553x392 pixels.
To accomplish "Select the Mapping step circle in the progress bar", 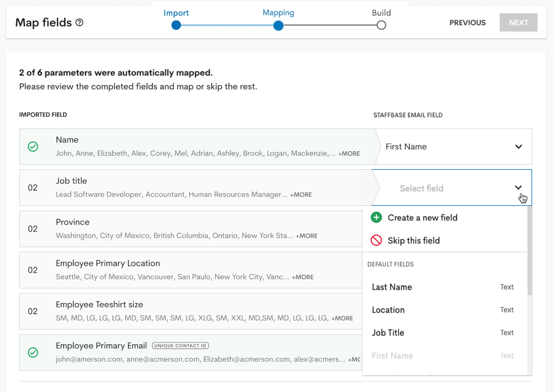I will pyautogui.click(x=278, y=26).
